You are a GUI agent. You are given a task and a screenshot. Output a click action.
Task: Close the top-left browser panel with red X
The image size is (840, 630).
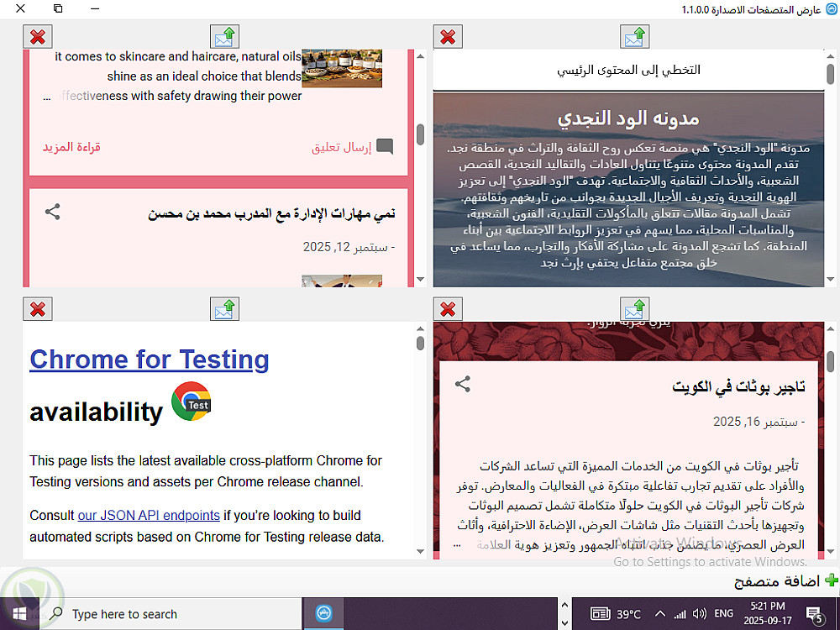pyautogui.click(x=38, y=36)
